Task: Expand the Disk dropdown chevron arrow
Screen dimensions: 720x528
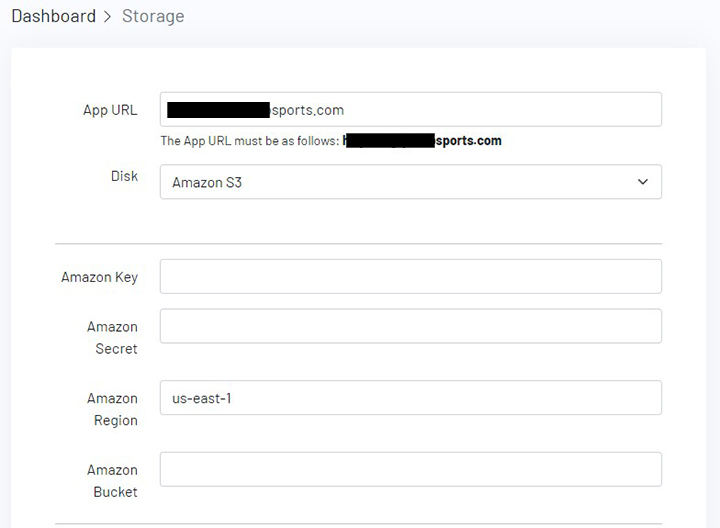Action: (x=642, y=182)
